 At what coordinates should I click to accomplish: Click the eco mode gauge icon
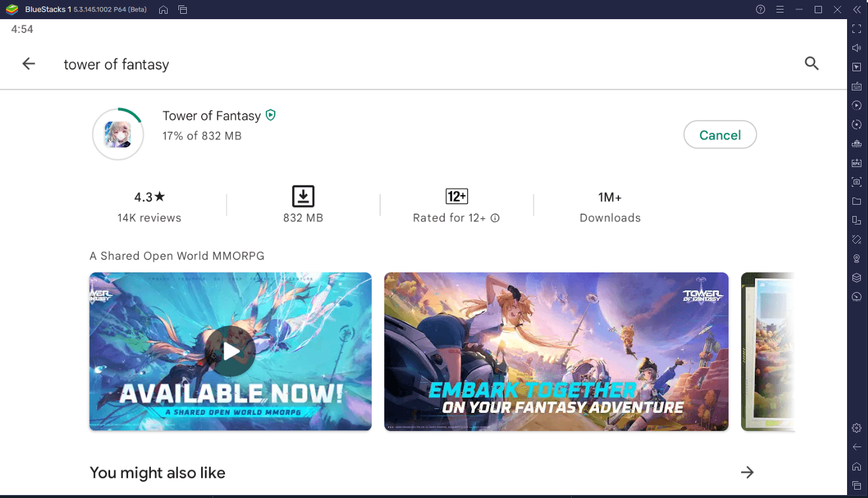point(857,297)
